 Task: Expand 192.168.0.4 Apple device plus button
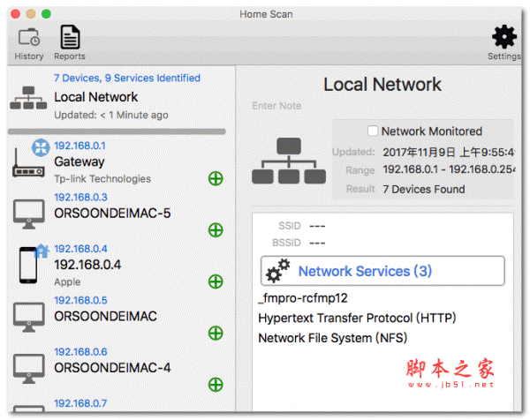[x=215, y=281]
